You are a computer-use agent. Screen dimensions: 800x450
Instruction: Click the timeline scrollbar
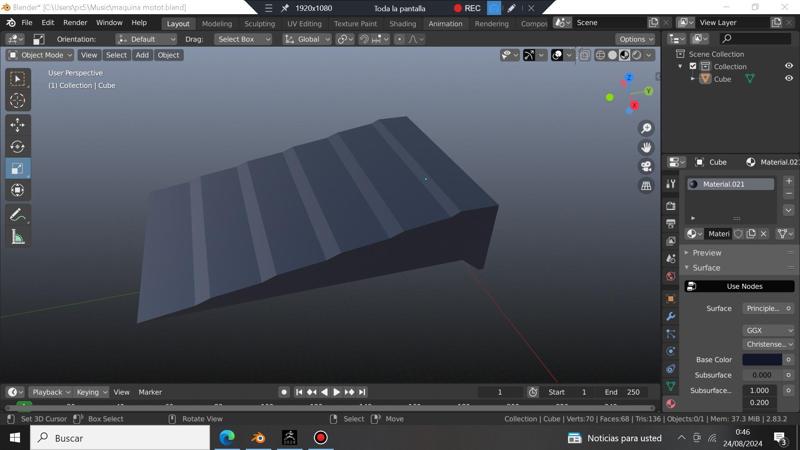(330, 408)
